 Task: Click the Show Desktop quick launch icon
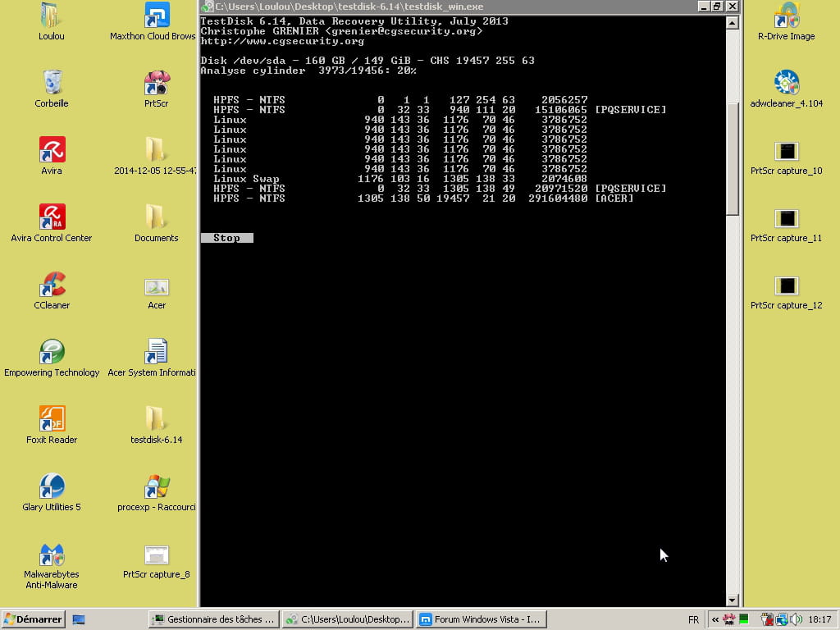(x=79, y=619)
